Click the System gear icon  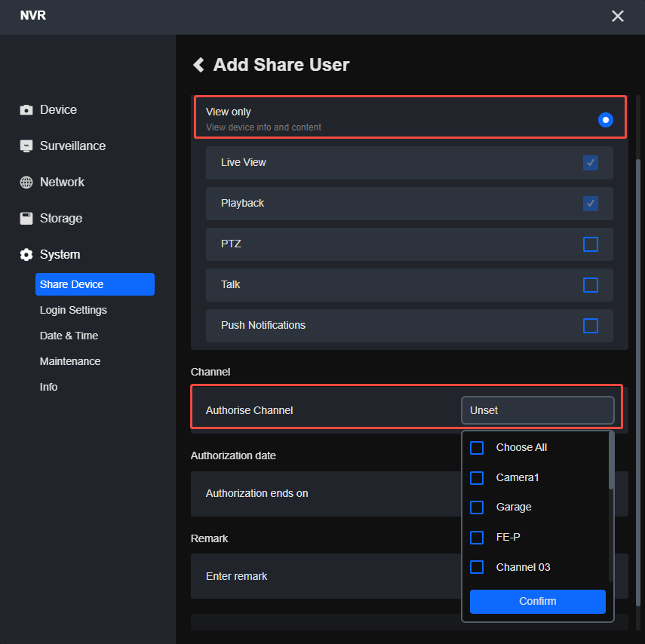click(26, 255)
